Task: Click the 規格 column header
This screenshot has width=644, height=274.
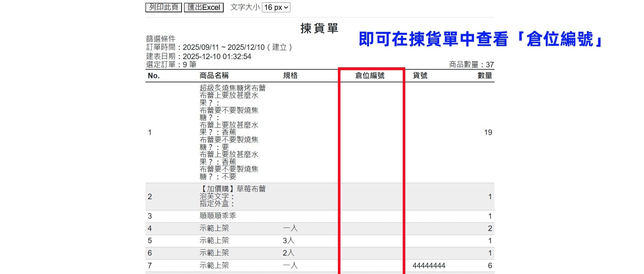Action: [290, 76]
